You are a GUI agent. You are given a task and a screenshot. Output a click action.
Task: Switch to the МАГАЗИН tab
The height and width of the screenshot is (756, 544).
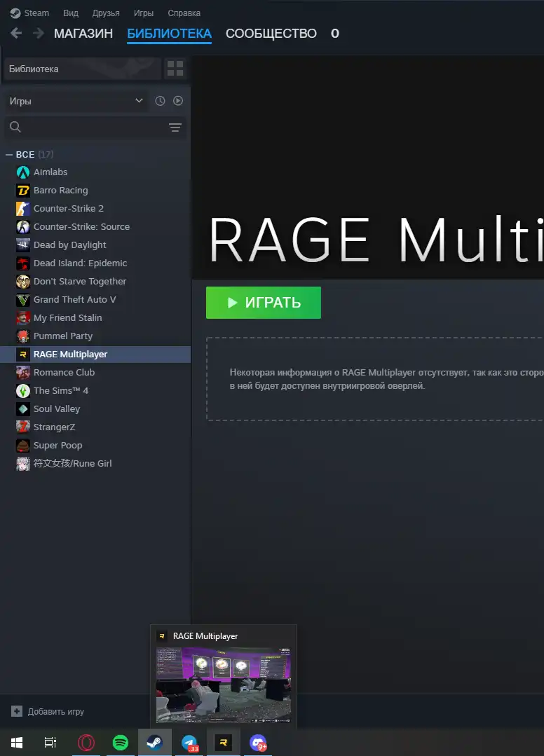tap(83, 33)
